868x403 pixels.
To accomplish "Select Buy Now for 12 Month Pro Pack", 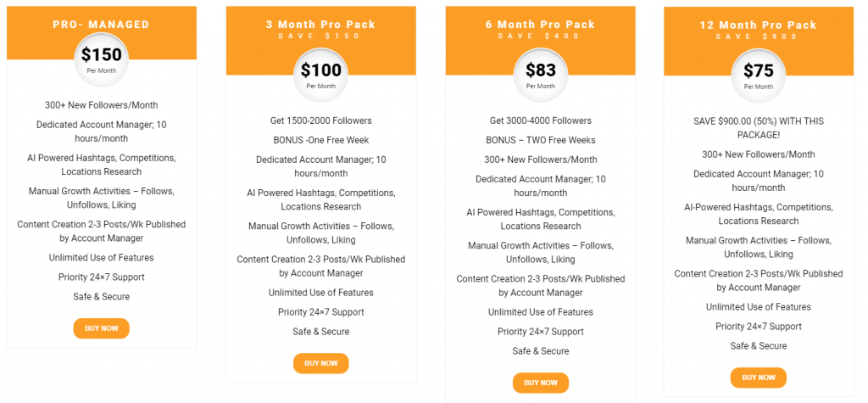I will point(758,378).
